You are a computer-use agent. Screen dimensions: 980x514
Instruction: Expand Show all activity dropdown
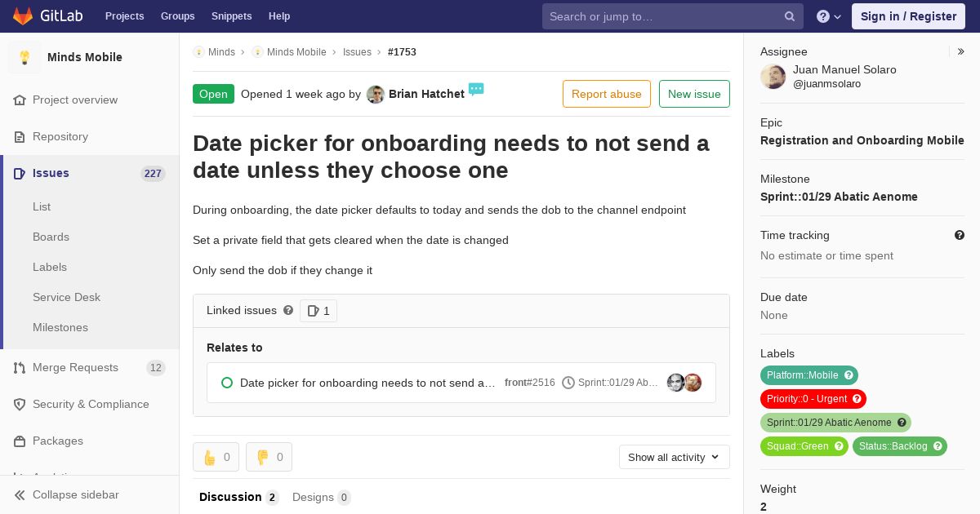tap(675, 457)
